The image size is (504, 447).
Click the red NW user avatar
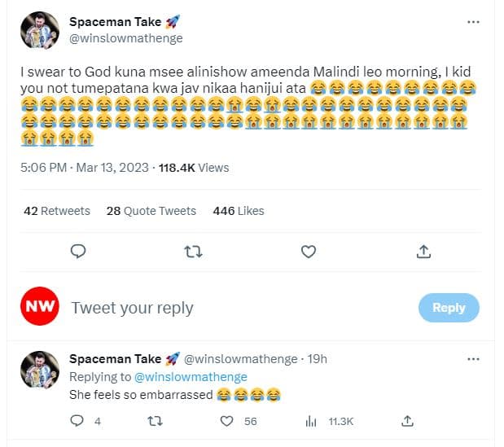(39, 307)
